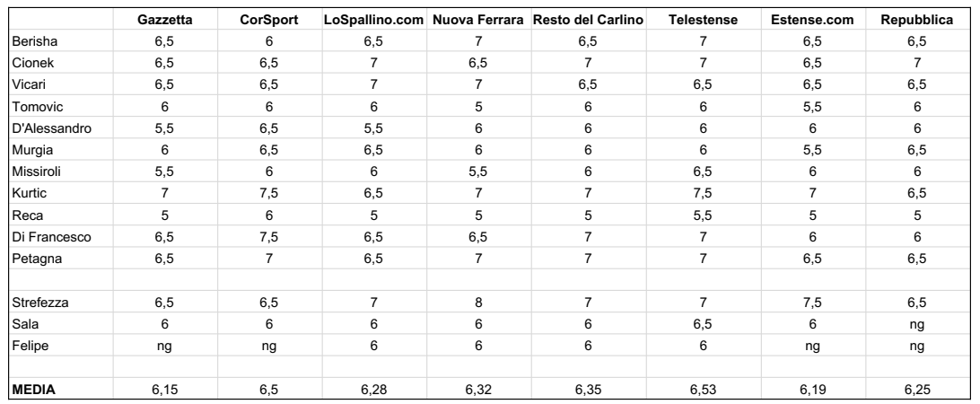This screenshot has height=404, width=980.
Task: Click the Estense.com header cell
Action: pyautogui.click(x=812, y=20)
